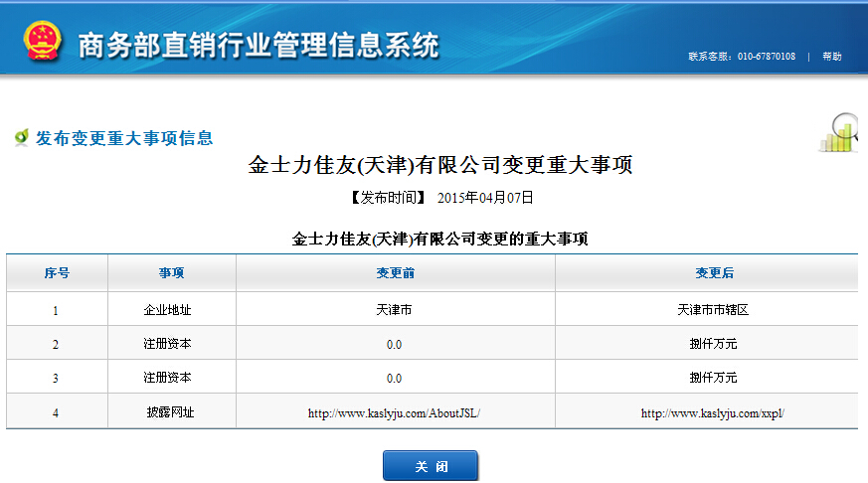Click the 变更前 column header

click(395, 273)
